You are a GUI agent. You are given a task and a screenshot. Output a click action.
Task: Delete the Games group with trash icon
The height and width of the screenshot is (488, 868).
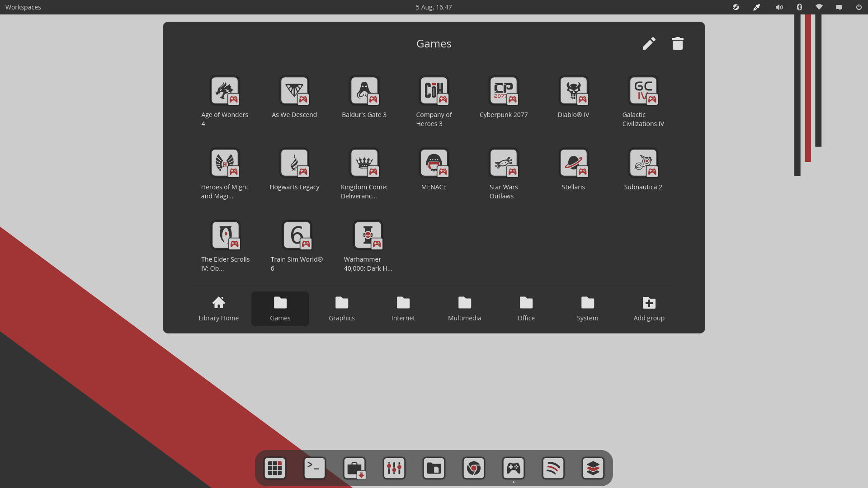[x=677, y=43]
